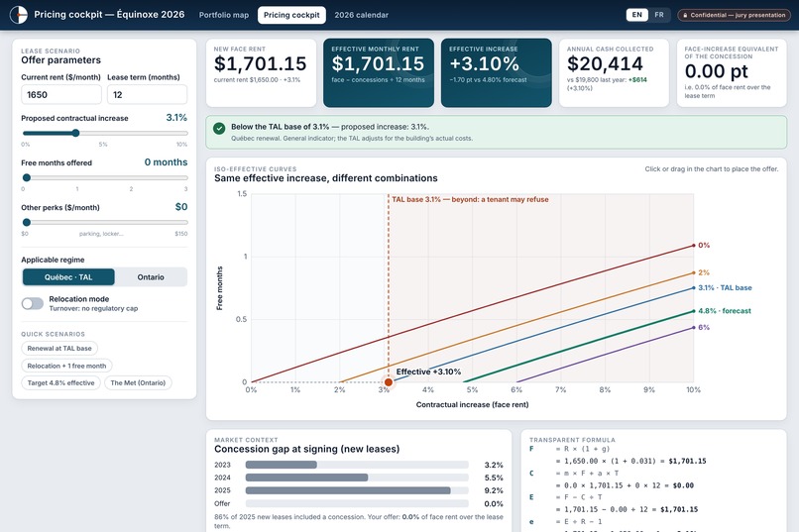Click the Current rent input field
This screenshot has width=799, height=532.
61,95
